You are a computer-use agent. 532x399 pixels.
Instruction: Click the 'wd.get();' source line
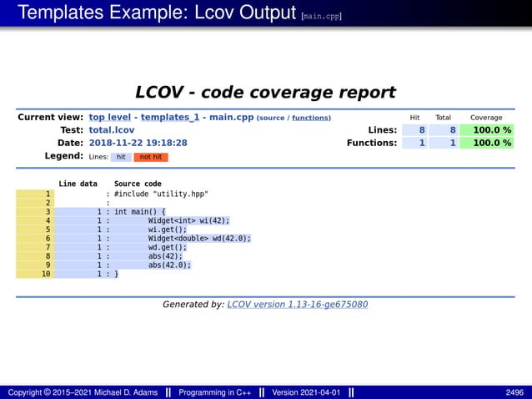168,247
